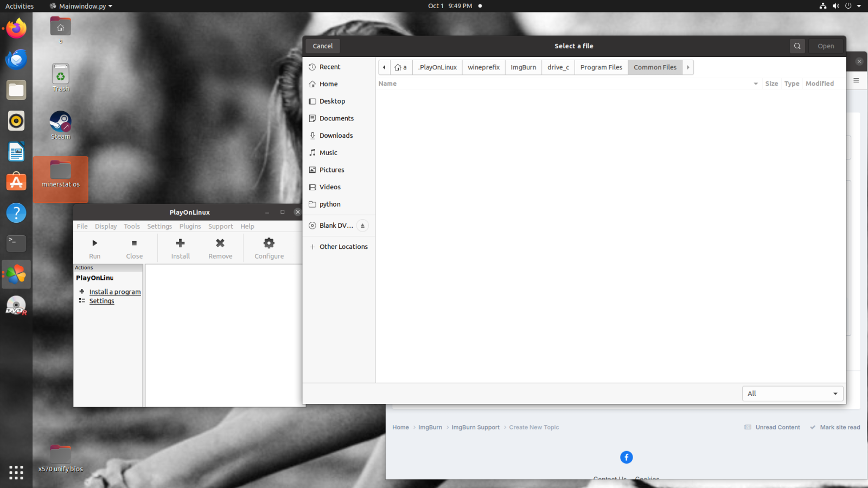Screen dimensions: 868x488
Task: Click the Facebook icon on the web page
Action: click(x=627, y=457)
